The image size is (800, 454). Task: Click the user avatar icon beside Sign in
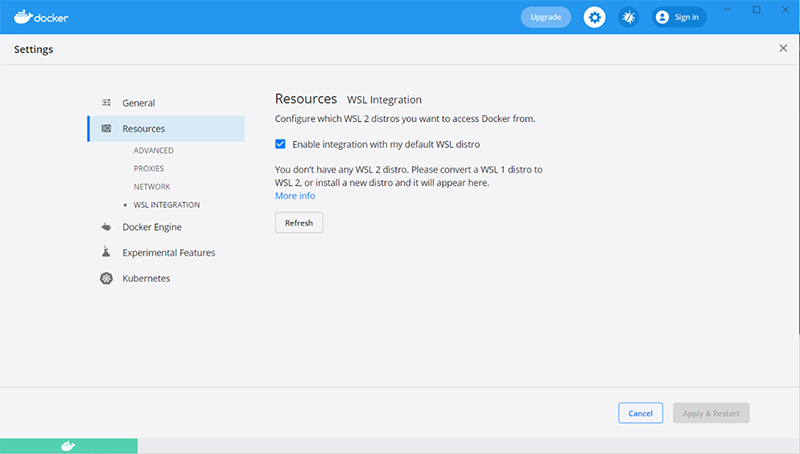point(662,17)
